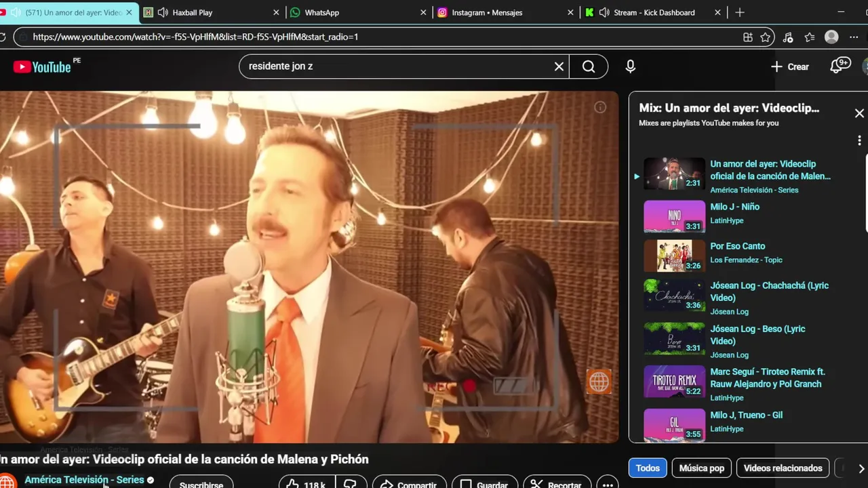Start voice search with the microphone icon
The width and height of the screenshot is (868, 488).
[631, 66]
